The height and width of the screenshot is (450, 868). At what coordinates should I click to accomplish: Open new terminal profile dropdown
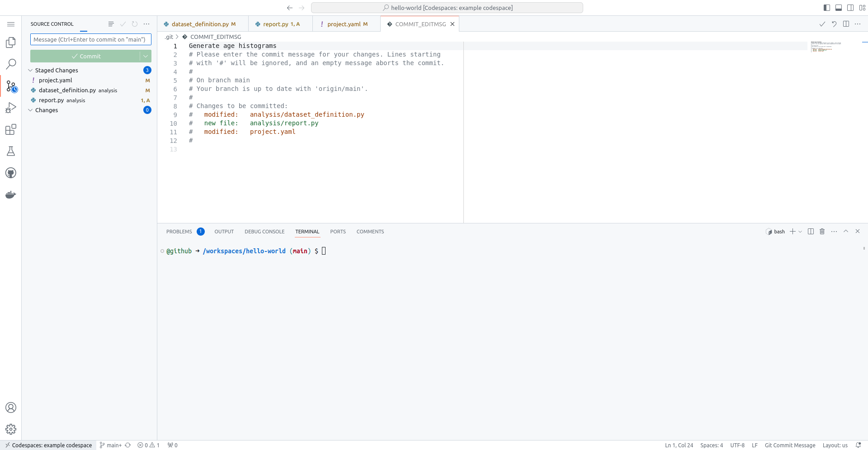click(x=800, y=232)
